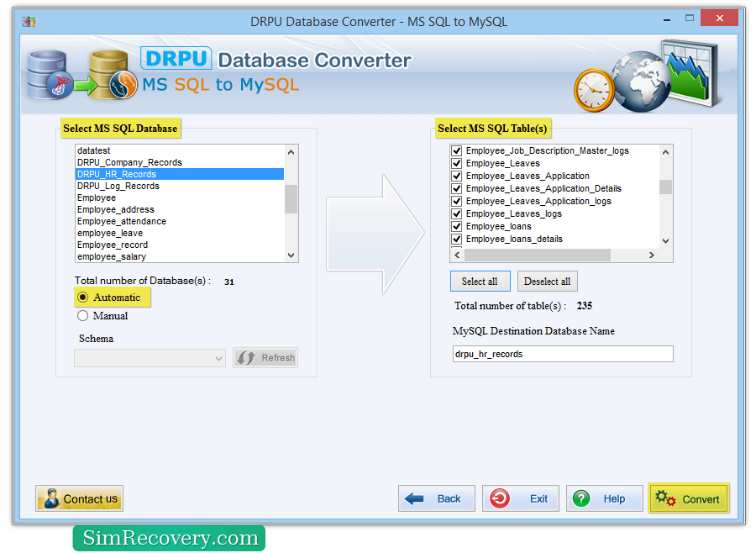Click the database conversion logo in the header
756x553 pixels.
(x=81, y=75)
